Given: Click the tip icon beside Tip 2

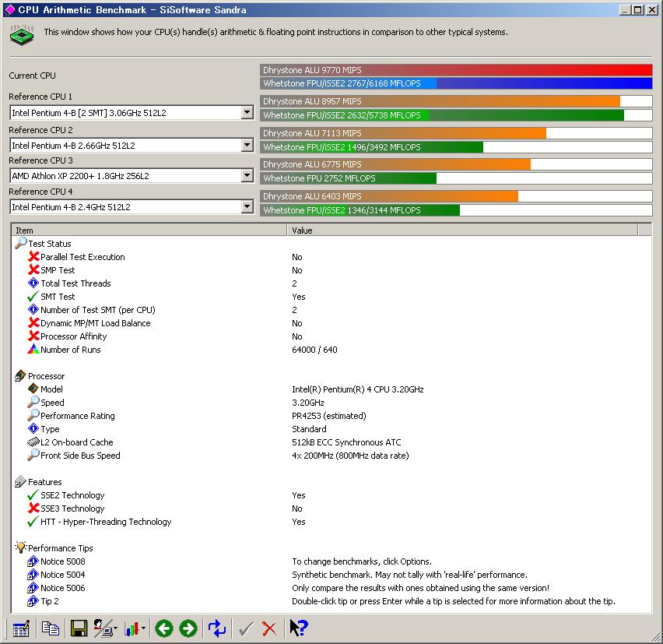Looking at the screenshot, I should click(x=33, y=601).
